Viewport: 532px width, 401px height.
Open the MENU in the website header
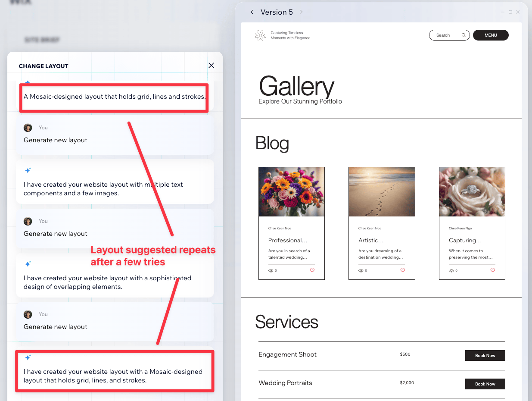tap(491, 35)
